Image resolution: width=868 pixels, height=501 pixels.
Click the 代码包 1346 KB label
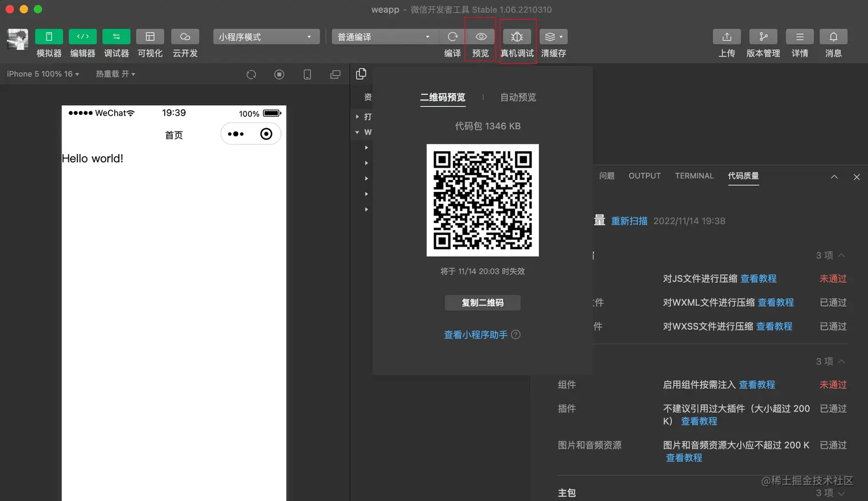pos(487,126)
